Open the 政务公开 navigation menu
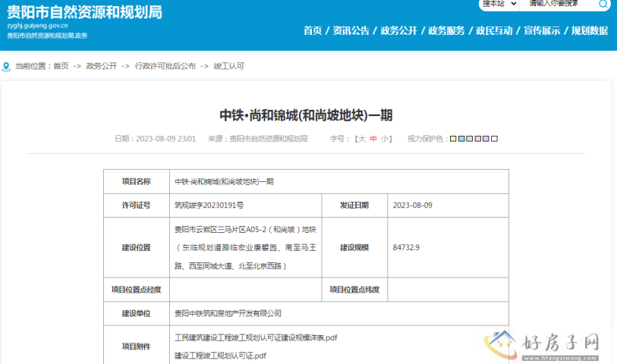The image size is (617, 364). (398, 30)
